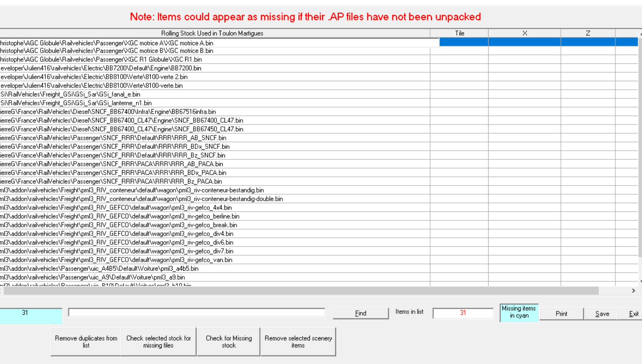
Task: Click the Missing items in cyan legend
Action: click(x=519, y=312)
